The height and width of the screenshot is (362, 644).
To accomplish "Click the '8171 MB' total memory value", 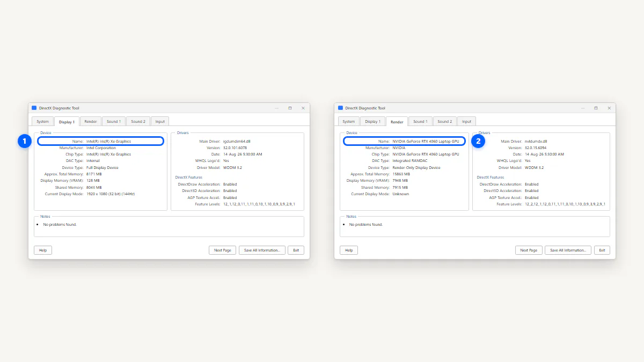I will click(94, 174).
